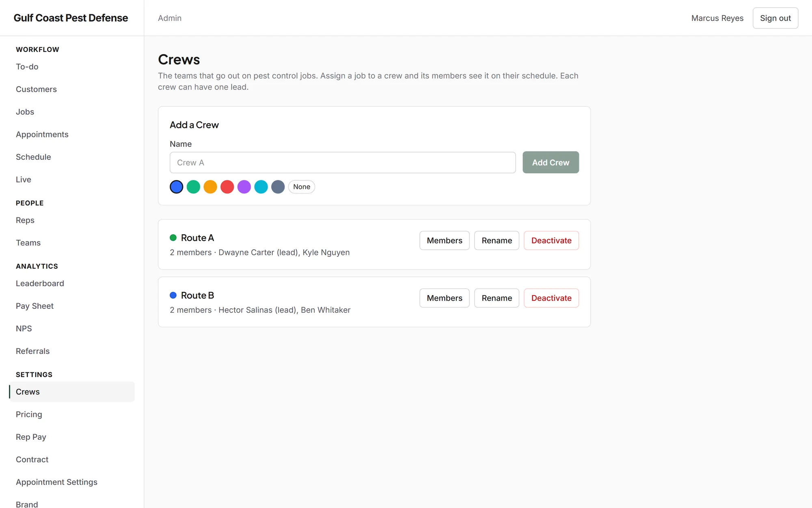Select the green crew color swatch
This screenshot has width=812, height=508.
click(193, 187)
